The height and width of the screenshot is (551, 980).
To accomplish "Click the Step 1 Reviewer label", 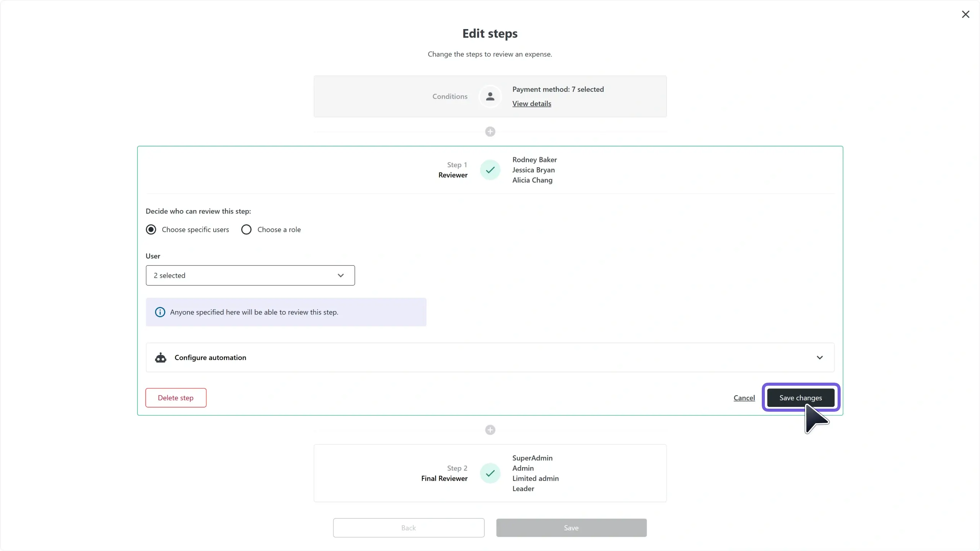I will 453,175.
